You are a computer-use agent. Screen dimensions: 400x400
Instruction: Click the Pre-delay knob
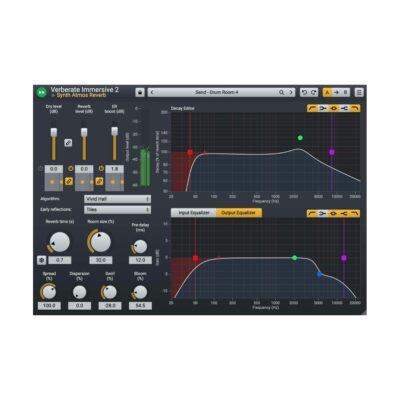tap(140, 247)
